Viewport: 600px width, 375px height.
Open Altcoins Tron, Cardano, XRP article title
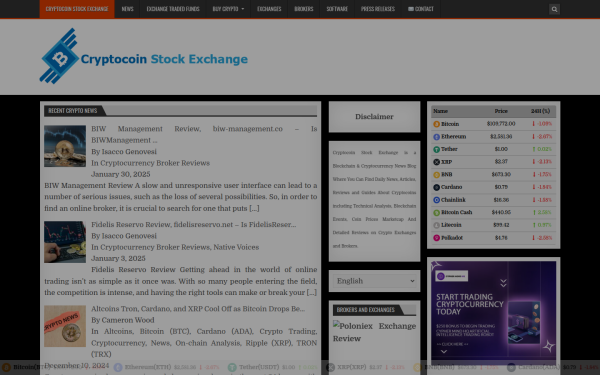pyautogui.click(x=198, y=309)
